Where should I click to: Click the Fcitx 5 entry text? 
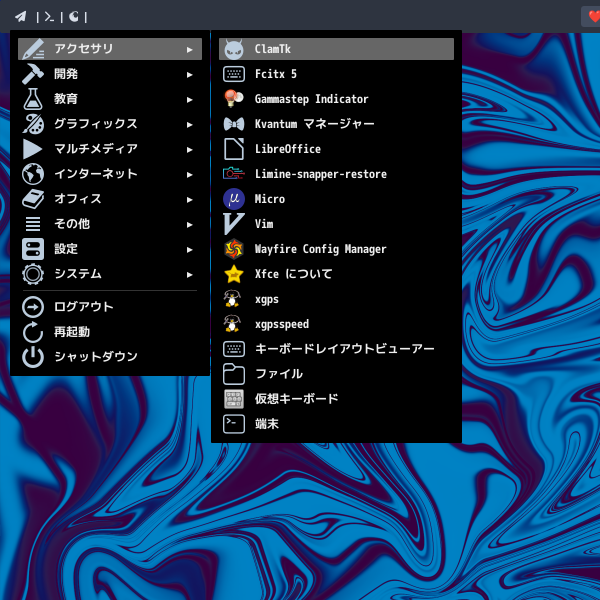coord(276,74)
